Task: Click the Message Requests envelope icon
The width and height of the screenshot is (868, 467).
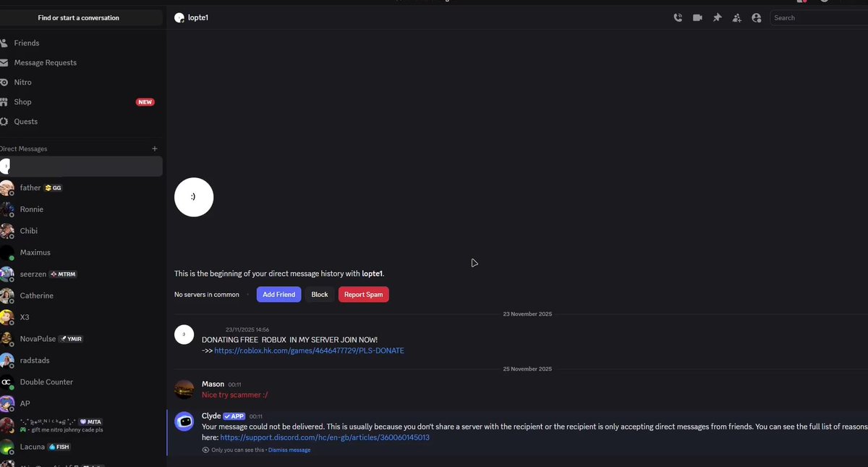Action: (x=4, y=62)
